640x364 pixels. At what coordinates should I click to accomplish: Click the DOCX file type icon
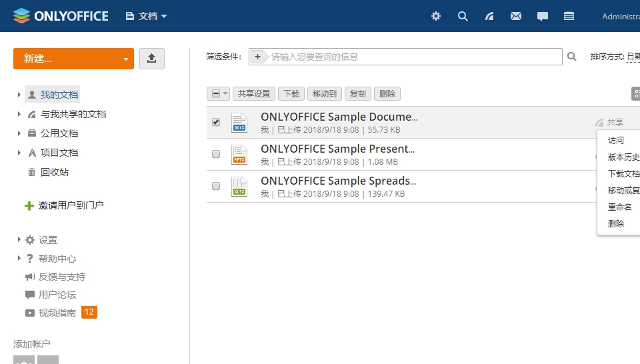click(239, 123)
